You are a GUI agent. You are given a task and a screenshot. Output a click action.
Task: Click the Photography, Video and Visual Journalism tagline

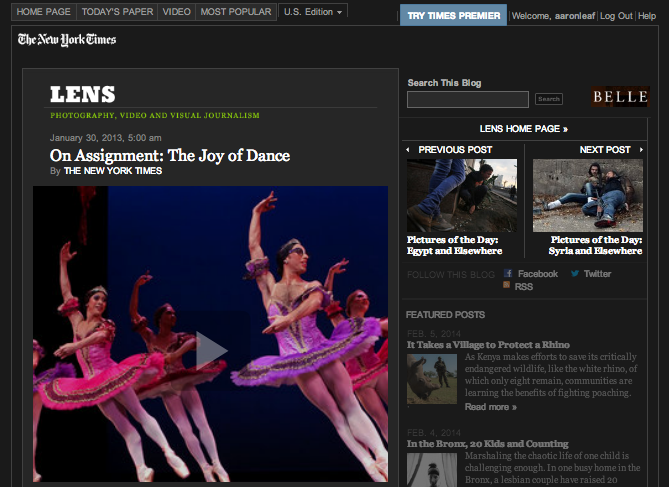pos(155,115)
